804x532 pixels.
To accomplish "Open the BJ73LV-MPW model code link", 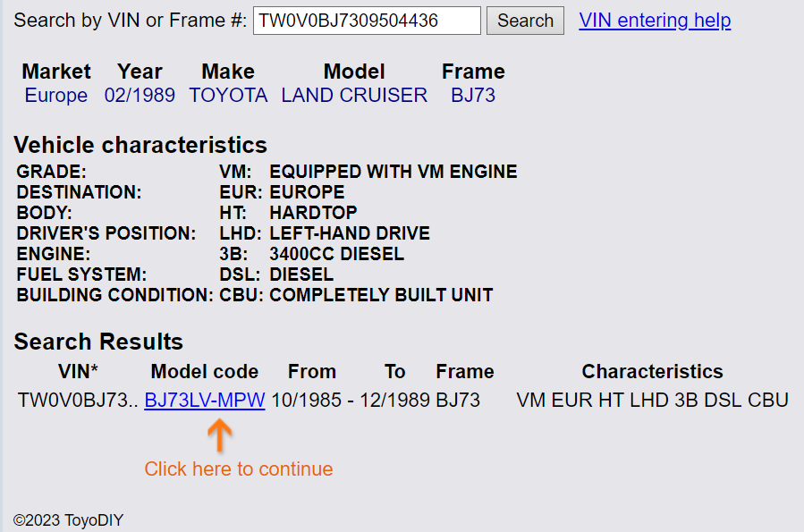I will tap(205, 400).
